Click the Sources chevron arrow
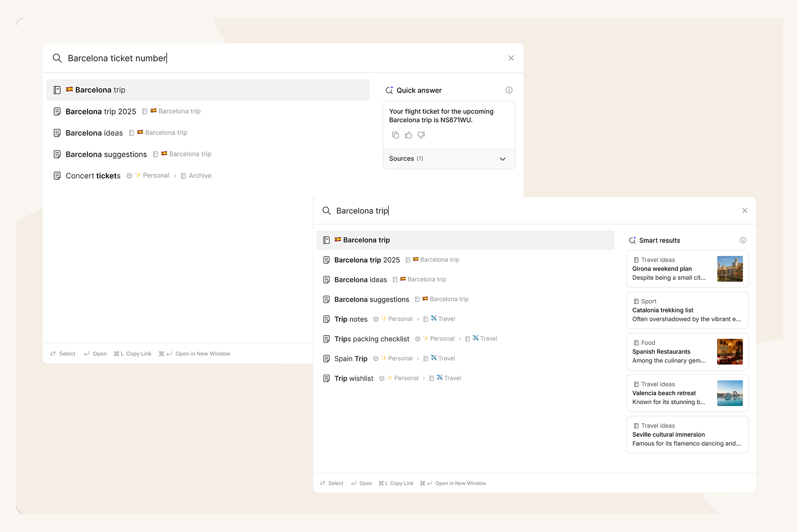The width and height of the screenshot is (798, 532). (502, 159)
